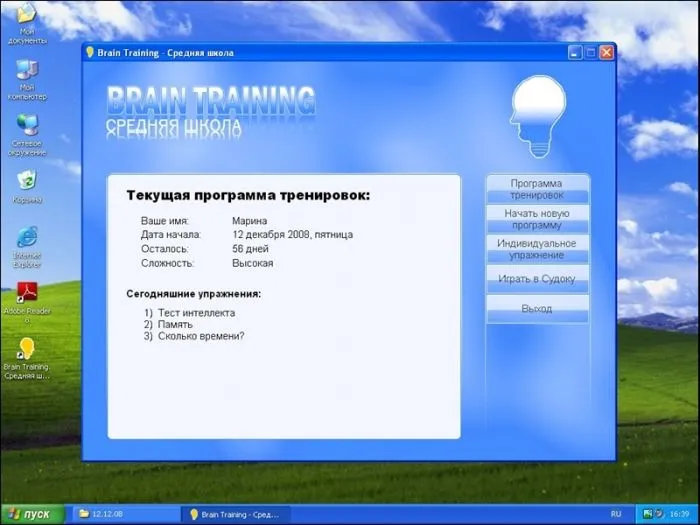Image resolution: width=700 pixels, height=525 pixels.
Task: Click the 'Ваше имя:' label
Action: [165, 221]
